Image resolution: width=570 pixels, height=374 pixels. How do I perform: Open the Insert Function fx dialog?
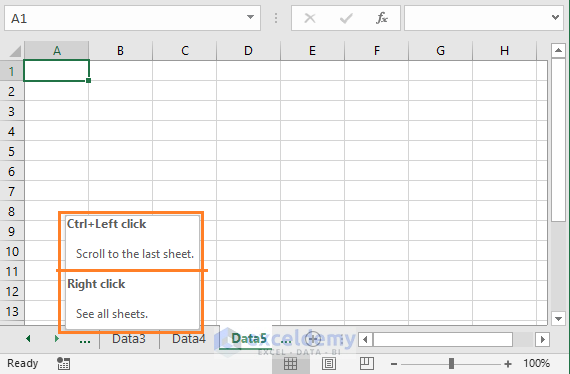(382, 18)
